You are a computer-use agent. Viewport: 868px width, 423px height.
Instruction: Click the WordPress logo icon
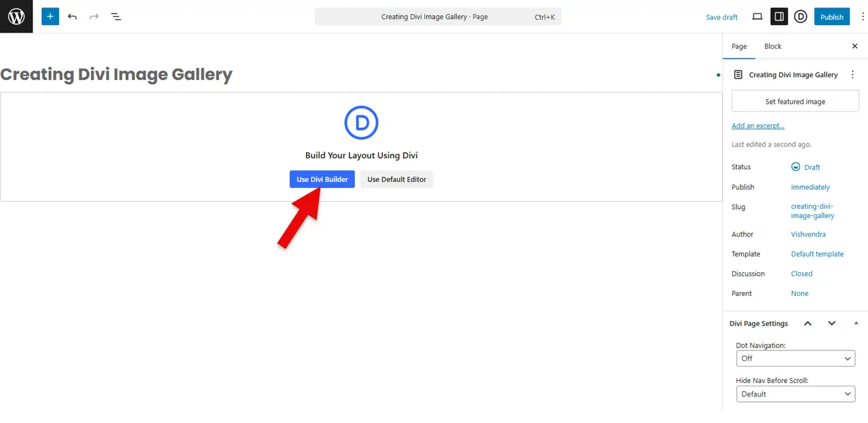click(x=16, y=16)
